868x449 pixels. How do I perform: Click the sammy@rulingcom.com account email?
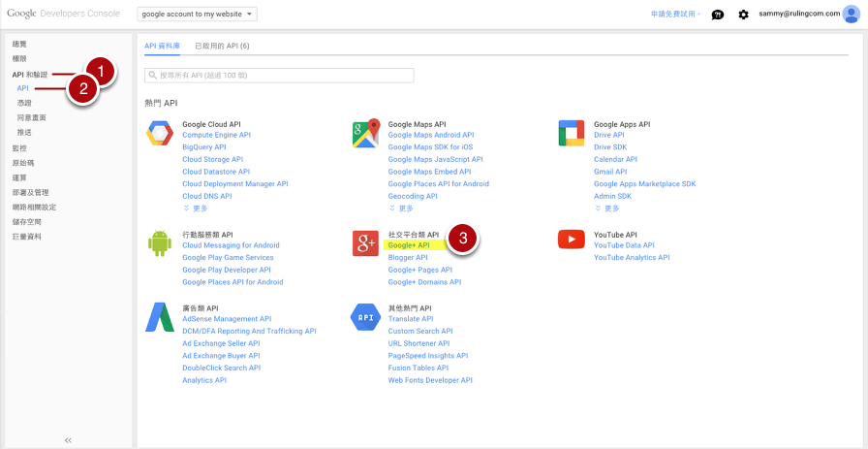(800, 14)
